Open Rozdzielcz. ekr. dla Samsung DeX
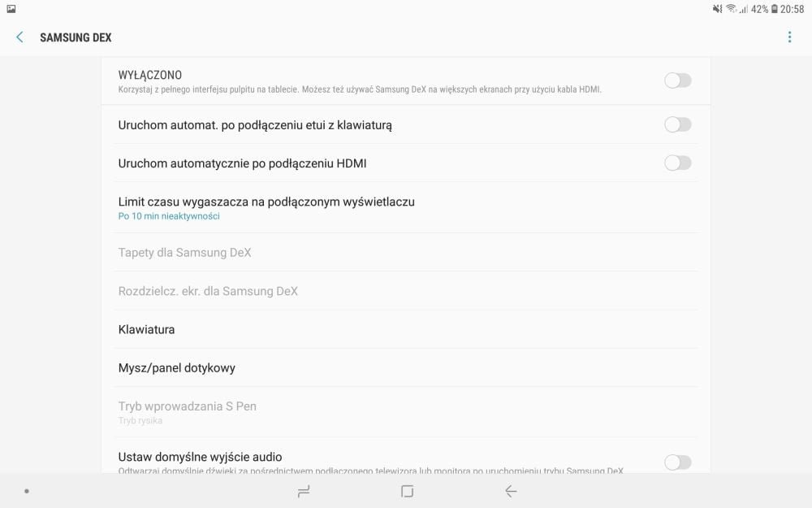 (x=406, y=291)
